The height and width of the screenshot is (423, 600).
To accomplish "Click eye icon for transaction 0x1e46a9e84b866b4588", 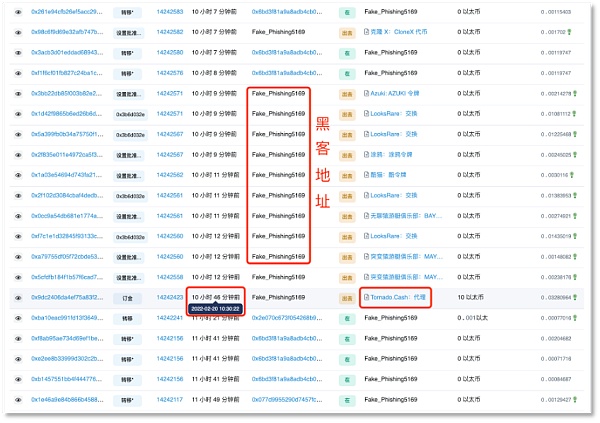I will coord(18,400).
